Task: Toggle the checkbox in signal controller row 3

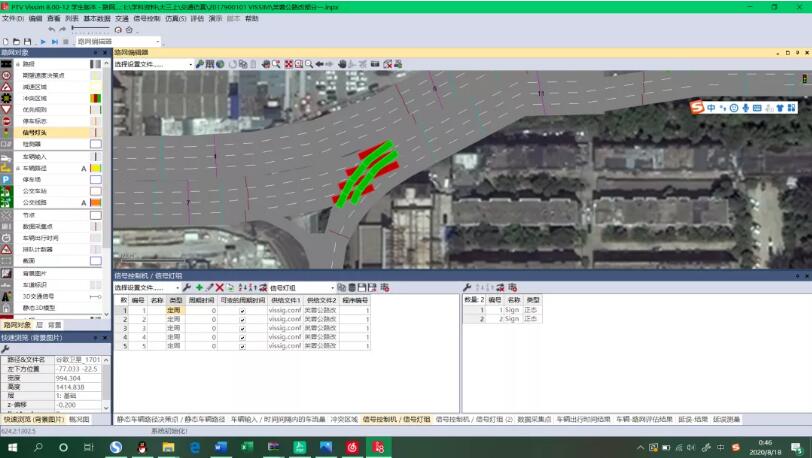Action: tap(242, 328)
